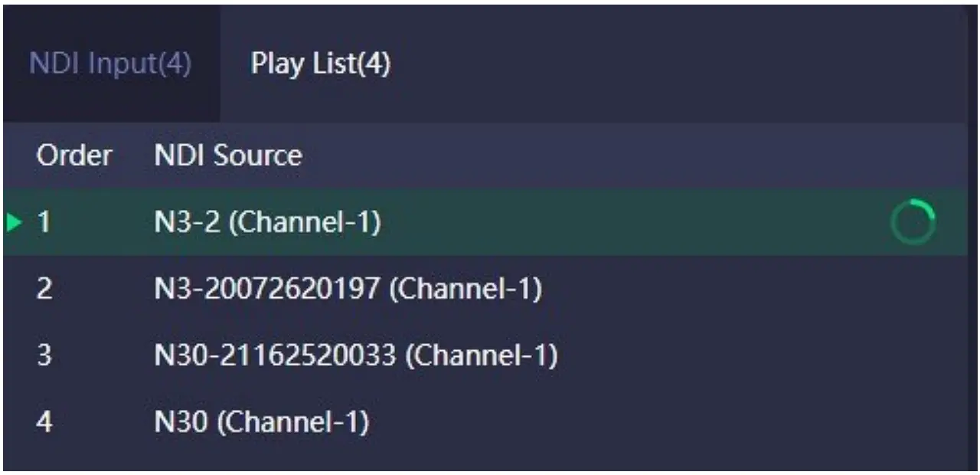This screenshot has width=980, height=475.
Task: Click order number 1 in the play list
Action: click(x=44, y=223)
